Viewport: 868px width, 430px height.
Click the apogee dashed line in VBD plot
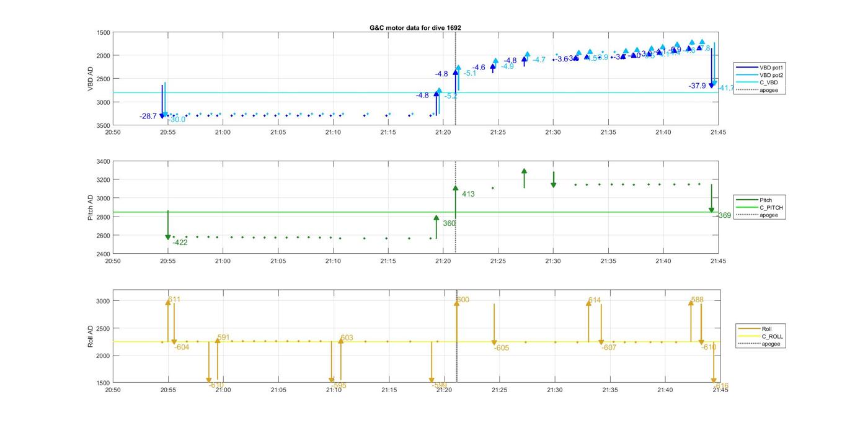pyautogui.click(x=456, y=79)
